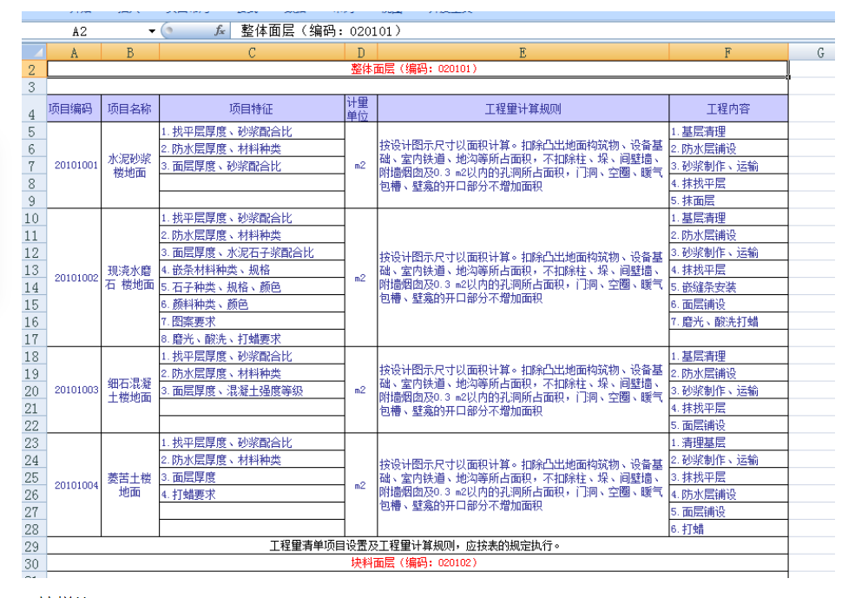This screenshot has height=598, width=868.
Task: Click cell 6.打蜡
Action: 728,529
